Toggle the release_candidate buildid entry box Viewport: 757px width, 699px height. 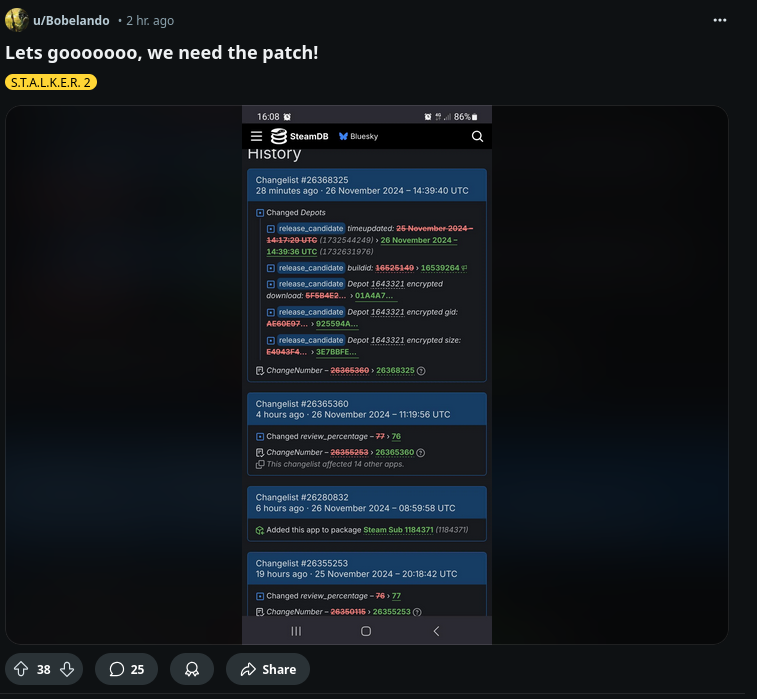[271, 268]
